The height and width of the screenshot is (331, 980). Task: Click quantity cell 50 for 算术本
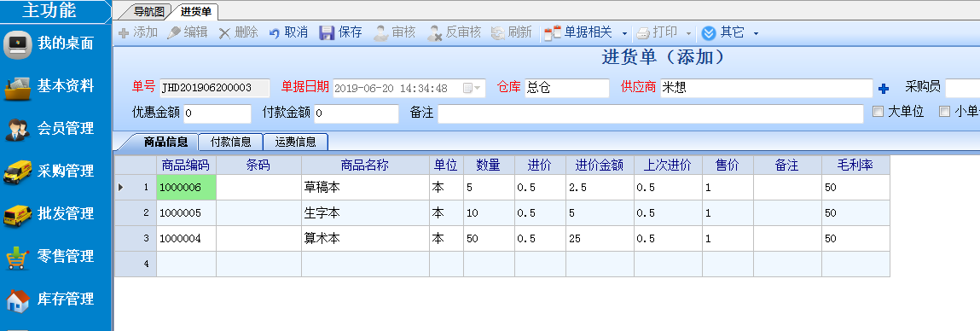(x=489, y=238)
